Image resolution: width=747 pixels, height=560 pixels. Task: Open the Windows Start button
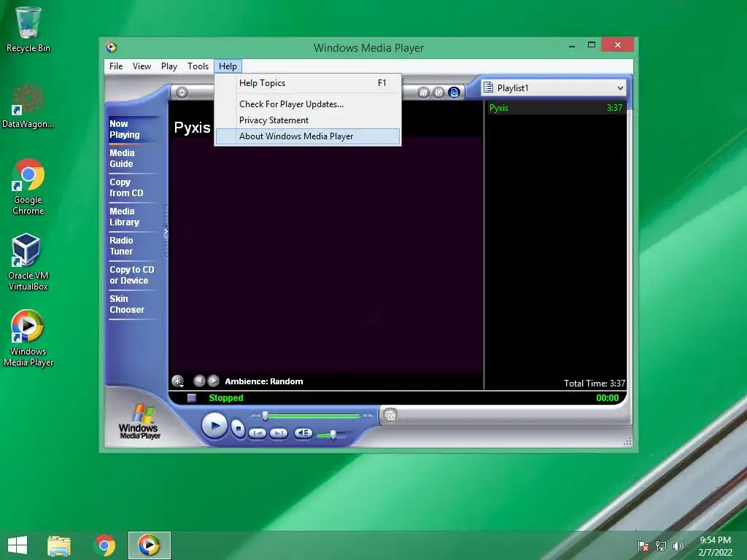click(18, 545)
